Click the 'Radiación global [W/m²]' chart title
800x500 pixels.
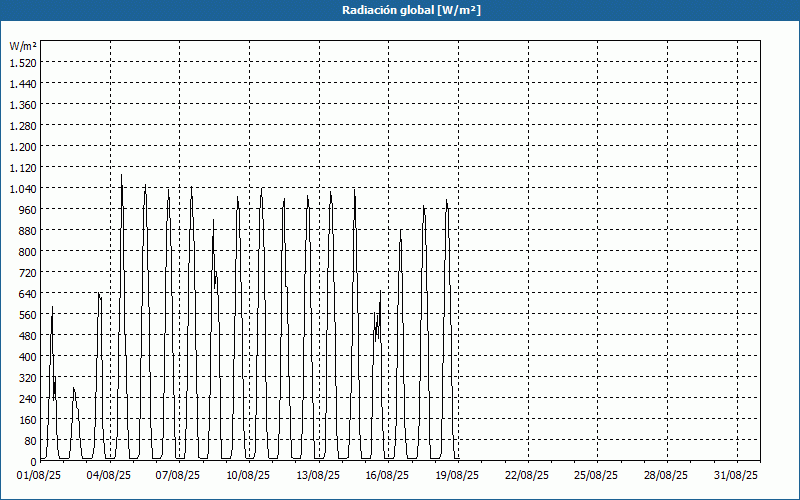click(411, 10)
